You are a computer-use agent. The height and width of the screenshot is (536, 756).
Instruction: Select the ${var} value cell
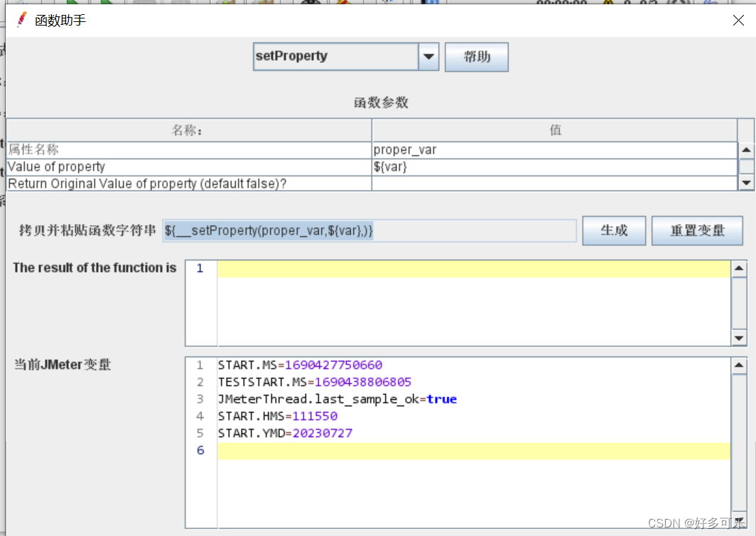(554, 167)
